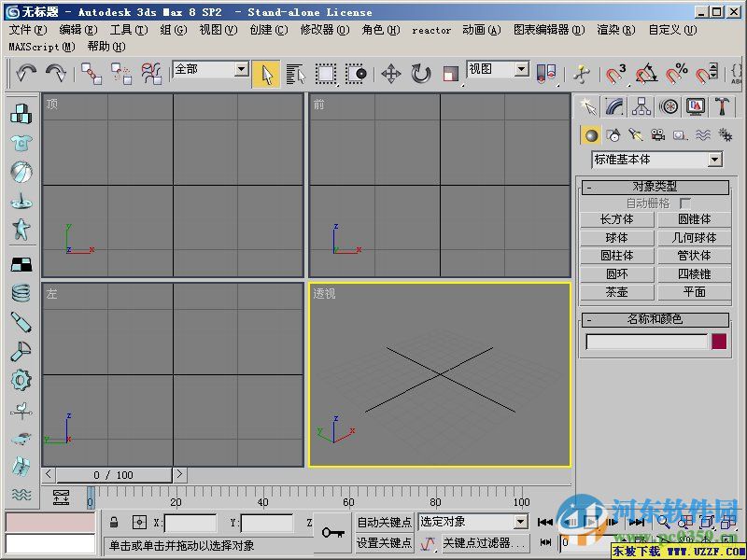Viewport: 747px width, 560px height.
Task: Open the Create panel's Geometry category
Action: [x=590, y=135]
